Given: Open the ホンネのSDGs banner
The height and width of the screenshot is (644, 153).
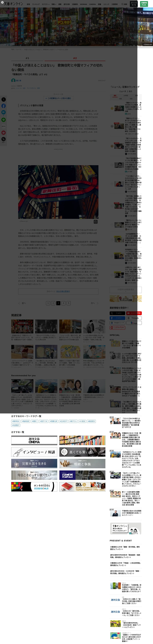Looking at the screenshot, I should coord(34,487).
